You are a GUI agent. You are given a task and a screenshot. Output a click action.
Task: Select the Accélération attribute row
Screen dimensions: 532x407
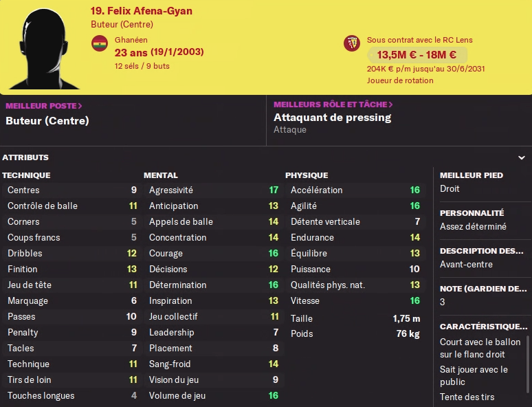[x=355, y=190]
